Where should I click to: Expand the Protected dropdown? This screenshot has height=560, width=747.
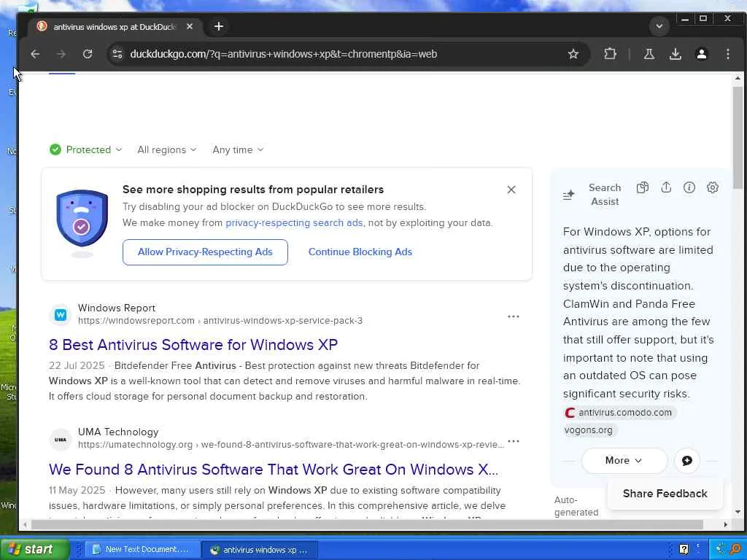pos(86,149)
